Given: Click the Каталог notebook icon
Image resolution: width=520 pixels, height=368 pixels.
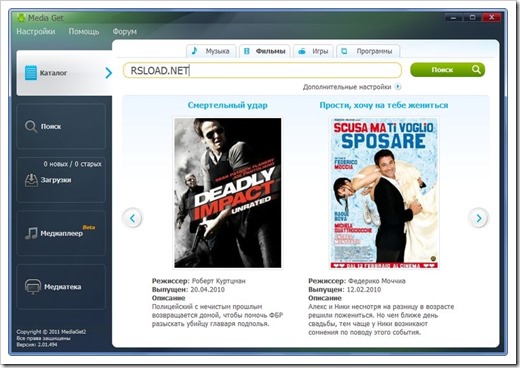Looking at the screenshot, I should click(x=31, y=73).
